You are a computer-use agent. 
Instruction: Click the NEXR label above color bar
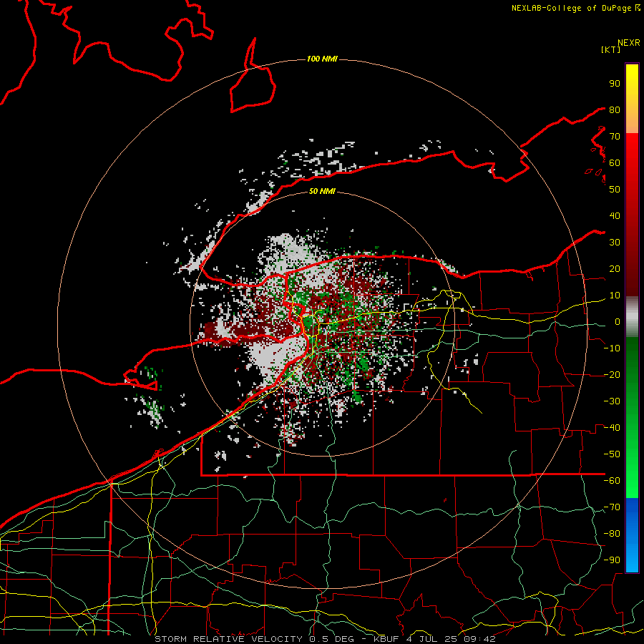(x=629, y=43)
